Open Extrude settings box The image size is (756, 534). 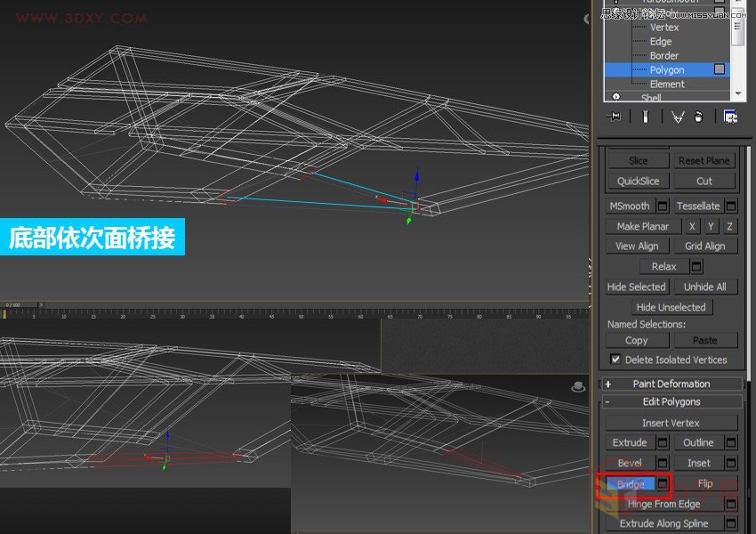663,442
